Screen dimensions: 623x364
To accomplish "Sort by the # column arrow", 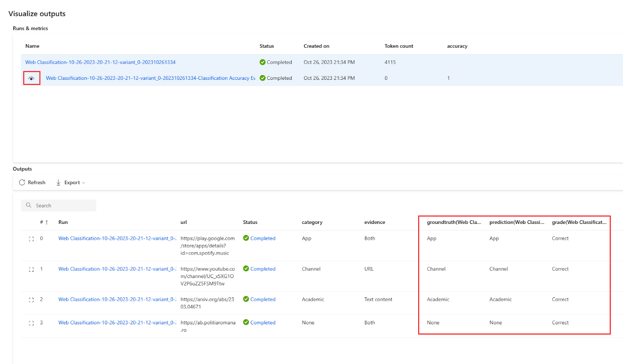I will pyautogui.click(x=46, y=222).
